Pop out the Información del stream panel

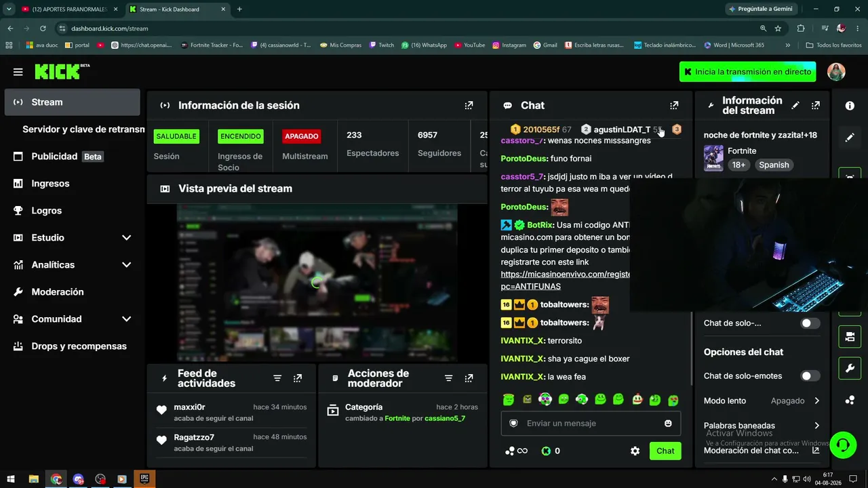pos(816,105)
